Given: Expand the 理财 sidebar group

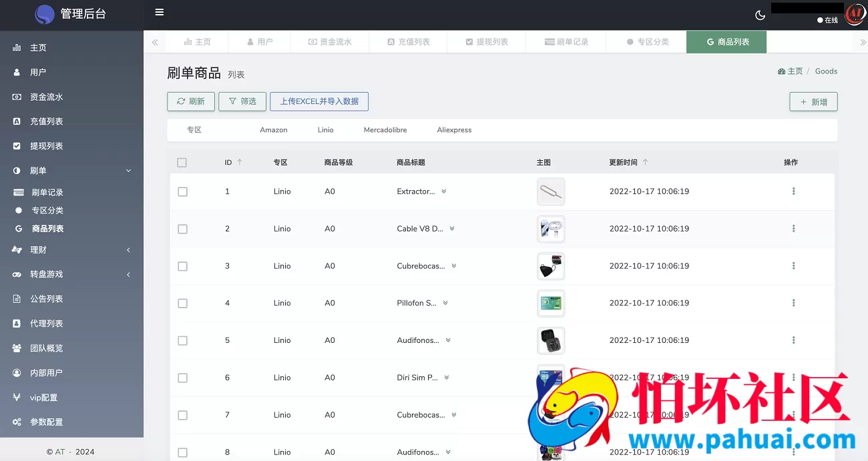Looking at the screenshot, I should click(x=71, y=250).
